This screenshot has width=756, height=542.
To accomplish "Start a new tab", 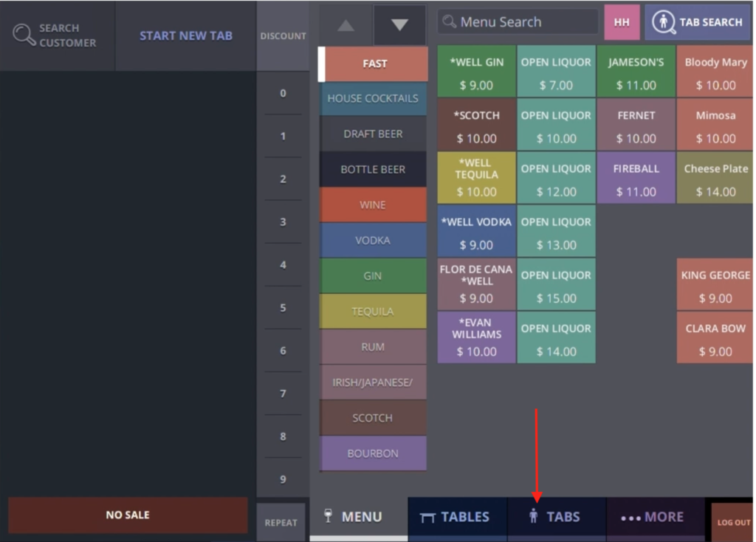I will 186,35.
